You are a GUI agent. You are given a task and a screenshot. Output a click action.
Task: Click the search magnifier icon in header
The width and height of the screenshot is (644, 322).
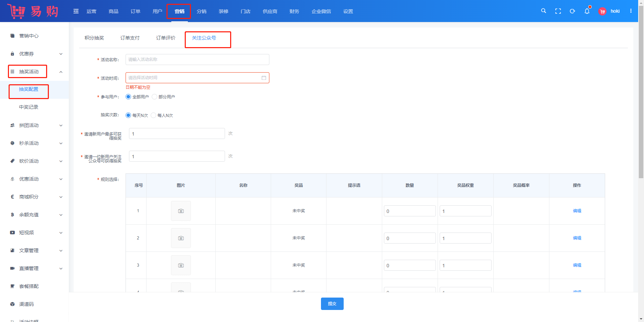(x=544, y=11)
